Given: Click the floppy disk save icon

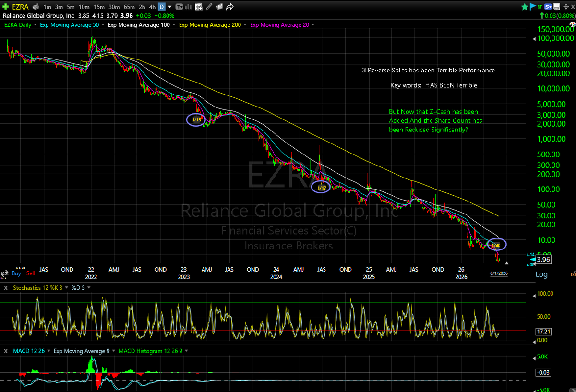Looking at the screenshot, I should click(556, 7).
